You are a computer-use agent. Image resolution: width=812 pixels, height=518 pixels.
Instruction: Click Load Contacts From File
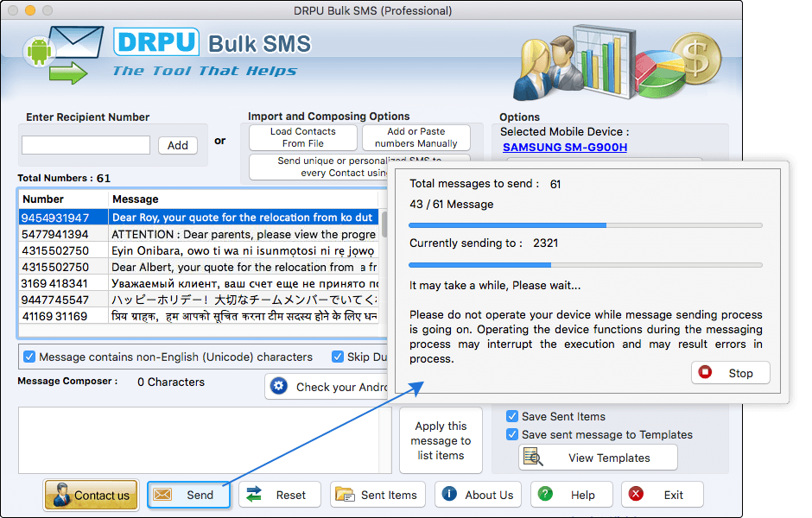(303, 137)
